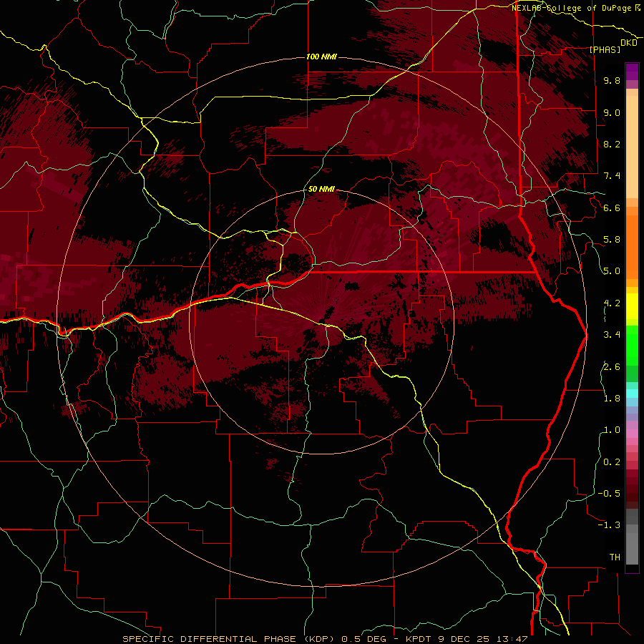Click the yellow segment of the color bar
644x644 pixels.
[632, 306]
